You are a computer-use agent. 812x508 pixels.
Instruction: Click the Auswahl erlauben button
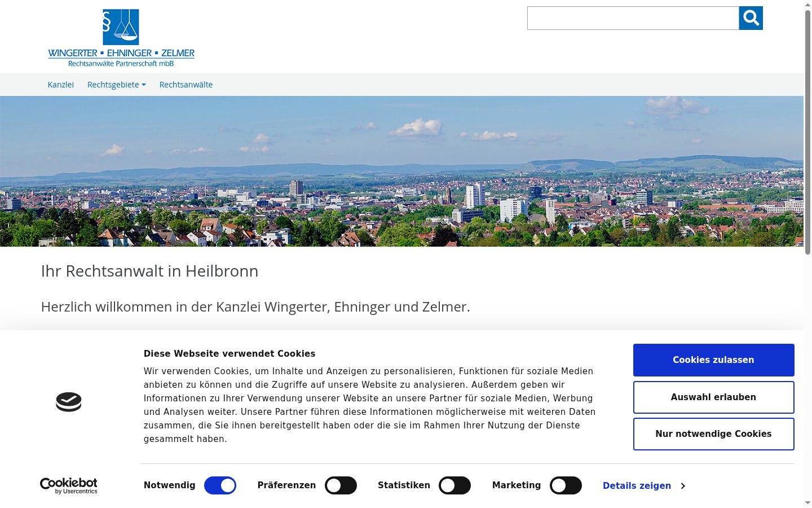[x=713, y=397]
